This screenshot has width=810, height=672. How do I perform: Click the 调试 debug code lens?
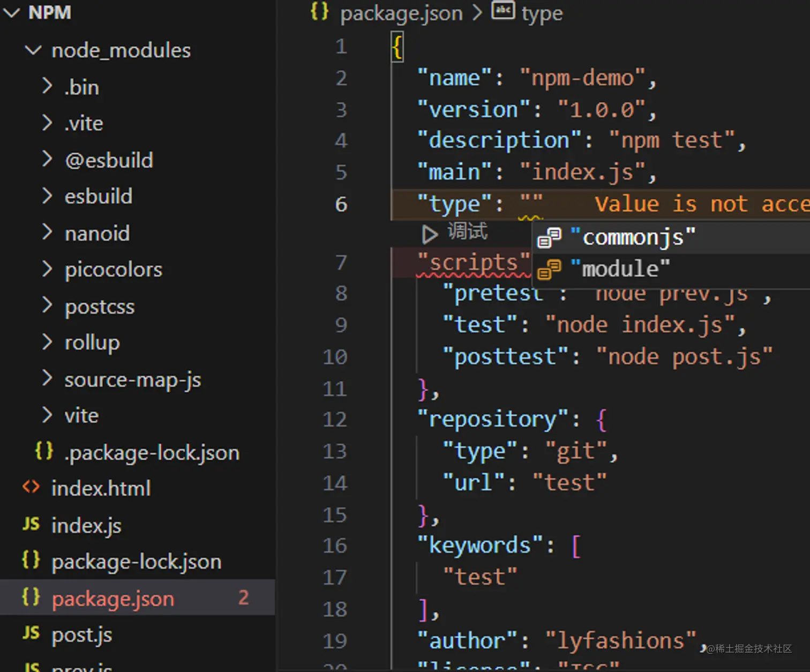(x=468, y=232)
